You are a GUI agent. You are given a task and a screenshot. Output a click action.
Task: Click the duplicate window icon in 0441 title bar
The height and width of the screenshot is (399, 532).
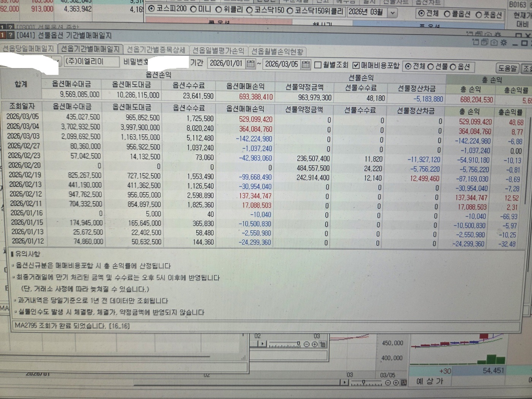point(484,42)
